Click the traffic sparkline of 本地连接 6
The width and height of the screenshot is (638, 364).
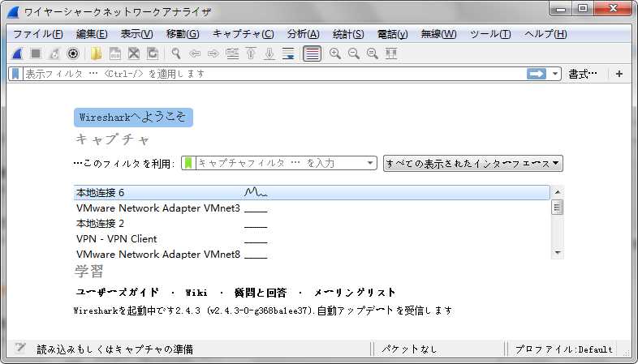(256, 192)
